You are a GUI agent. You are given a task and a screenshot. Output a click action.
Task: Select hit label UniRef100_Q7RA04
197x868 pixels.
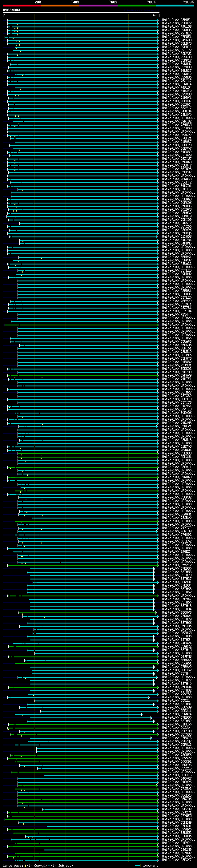tap(177, 616)
